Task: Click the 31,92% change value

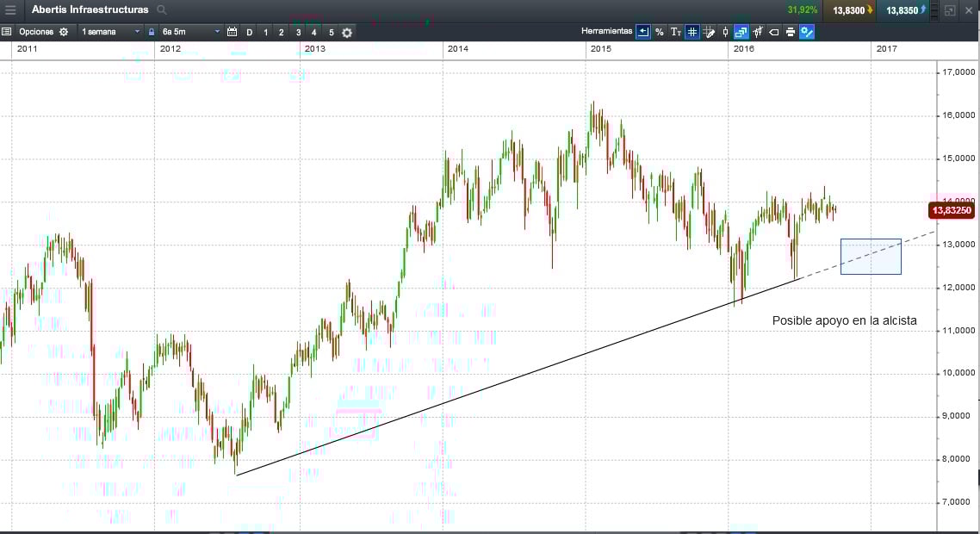Action: 803,10
